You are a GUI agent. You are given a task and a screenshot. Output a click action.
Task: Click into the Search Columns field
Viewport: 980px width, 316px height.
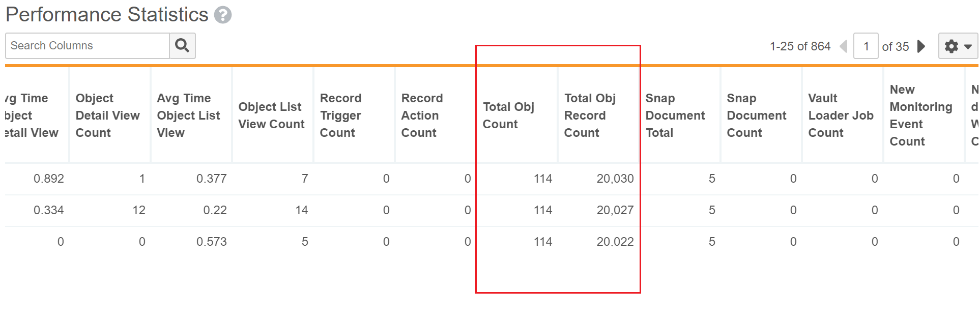coord(88,46)
